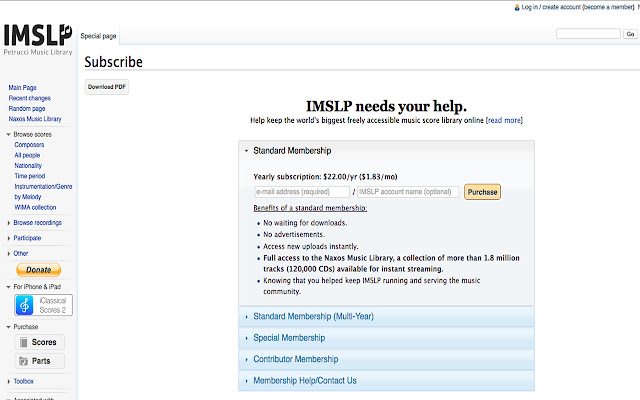
Task: Click "Access new uploads instantly." bullet
Action: pyautogui.click(x=311, y=247)
